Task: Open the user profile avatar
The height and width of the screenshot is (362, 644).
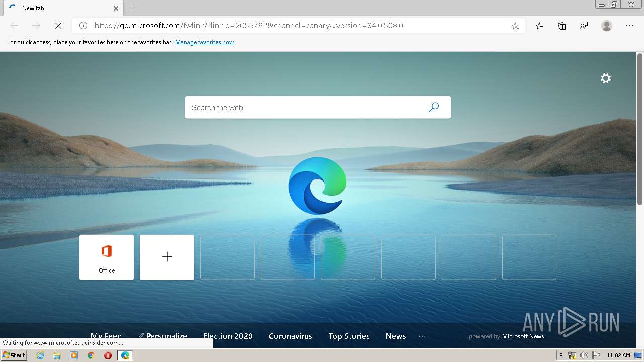Action: [x=607, y=26]
